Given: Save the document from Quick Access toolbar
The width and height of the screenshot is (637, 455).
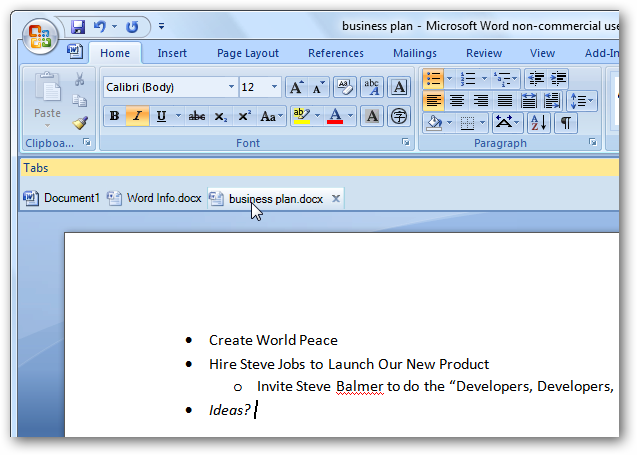Looking at the screenshot, I should (79, 26).
